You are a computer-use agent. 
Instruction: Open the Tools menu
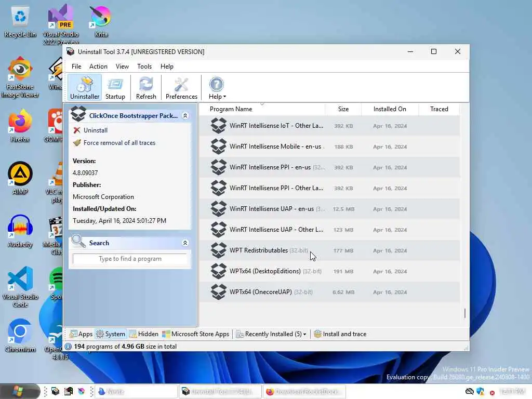[144, 66]
